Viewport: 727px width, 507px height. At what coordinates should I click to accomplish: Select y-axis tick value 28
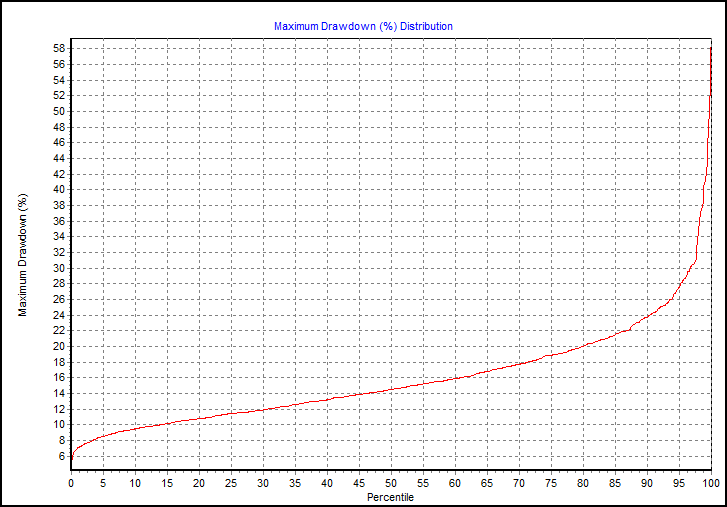tap(59, 284)
